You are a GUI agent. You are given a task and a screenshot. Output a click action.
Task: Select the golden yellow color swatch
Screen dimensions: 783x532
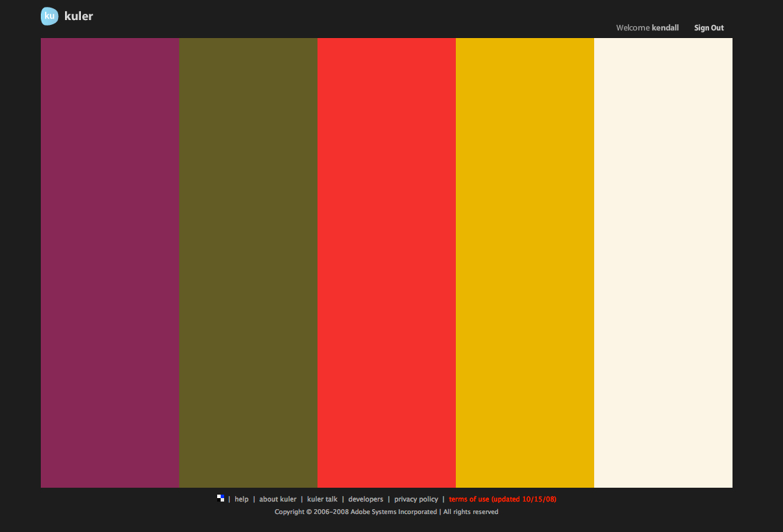525,263
